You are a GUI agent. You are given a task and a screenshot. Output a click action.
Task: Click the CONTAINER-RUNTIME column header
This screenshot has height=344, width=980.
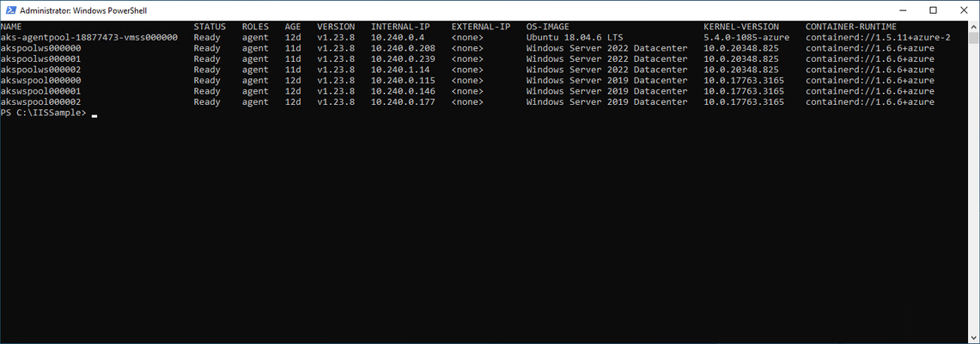pos(851,27)
